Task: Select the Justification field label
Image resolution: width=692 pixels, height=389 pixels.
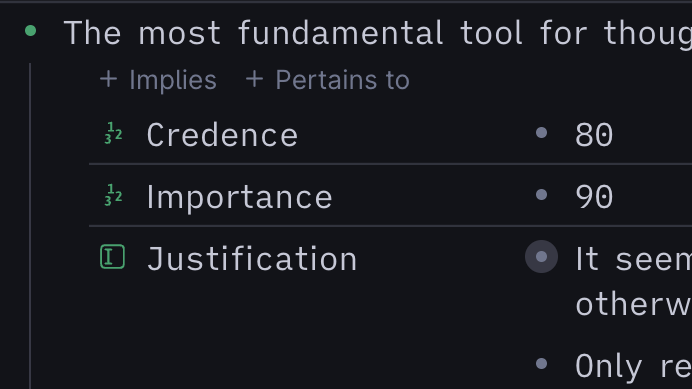Action: point(252,259)
